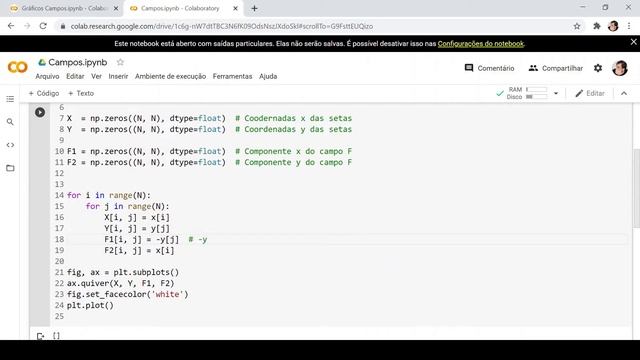
Task: Close the Campos.ipynb browser tab
Action: [x=235, y=8]
